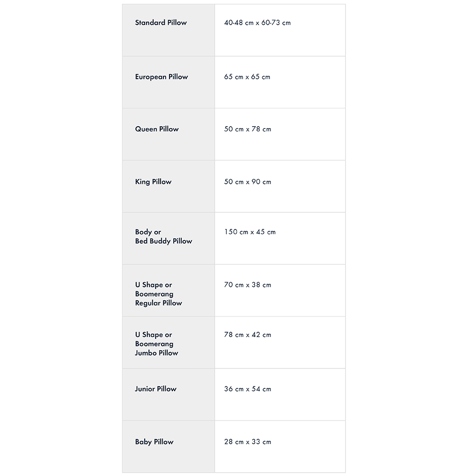Select the 28 cm x 33 cm size value

tap(248, 442)
